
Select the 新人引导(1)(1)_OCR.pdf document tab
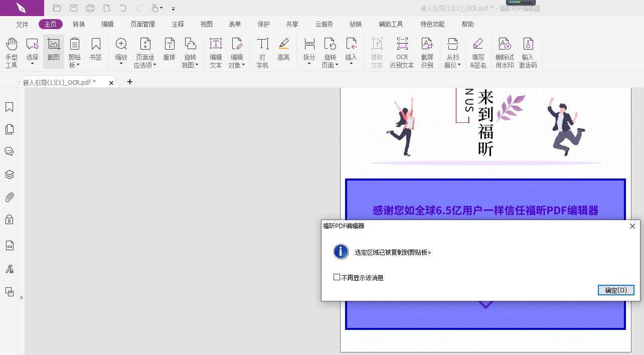pyautogui.click(x=60, y=82)
